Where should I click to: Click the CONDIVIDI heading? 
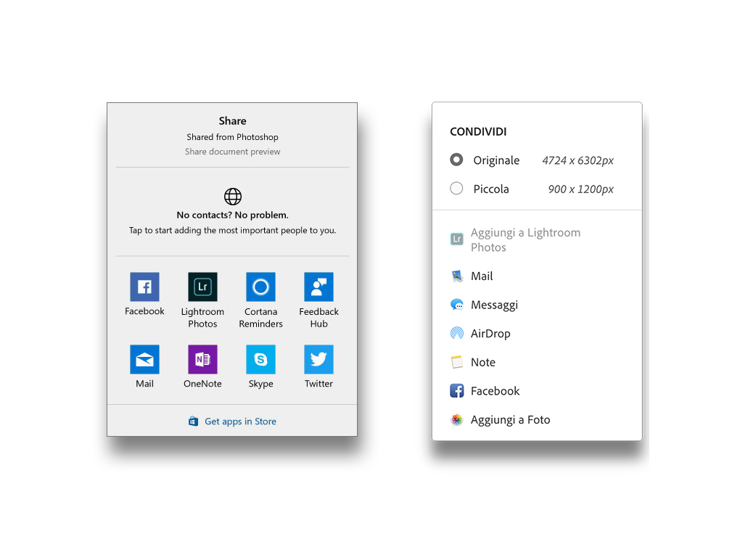coord(478,131)
